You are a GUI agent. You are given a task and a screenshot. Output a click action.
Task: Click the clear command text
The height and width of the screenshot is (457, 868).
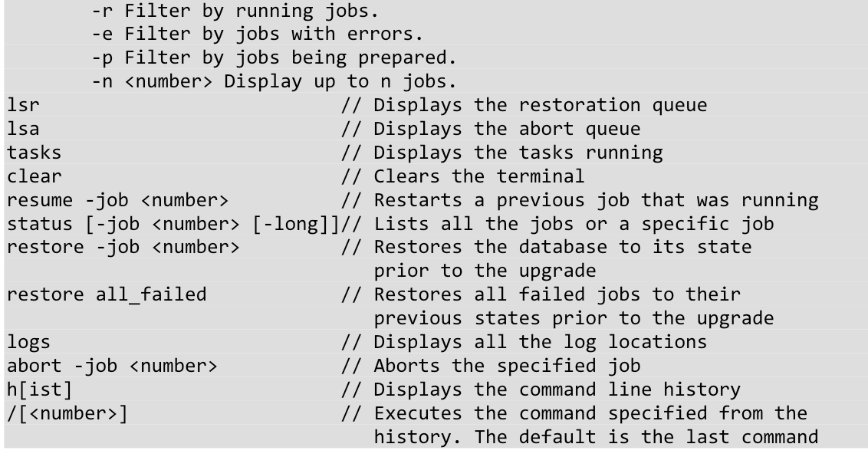34,176
